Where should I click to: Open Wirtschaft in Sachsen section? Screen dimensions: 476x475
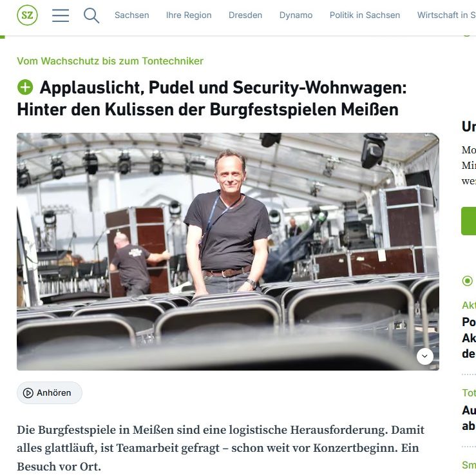click(x=446, y=15)
